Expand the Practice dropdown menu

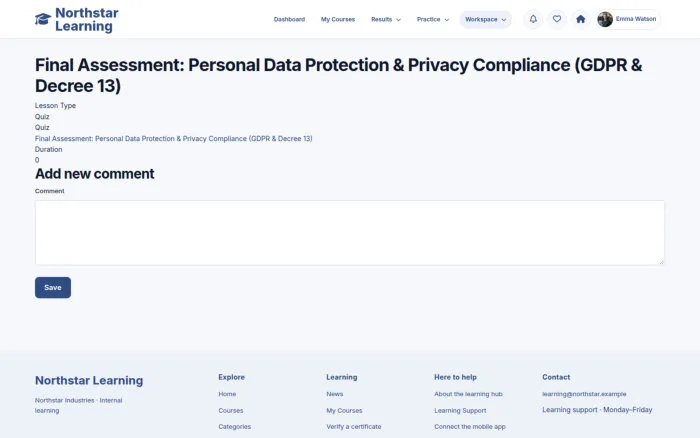(x=433, y=19)
